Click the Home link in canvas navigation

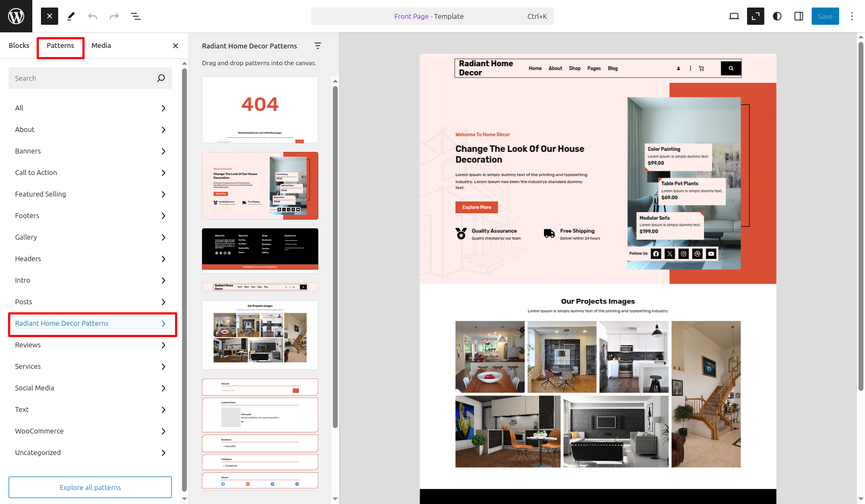coord(535,68)
